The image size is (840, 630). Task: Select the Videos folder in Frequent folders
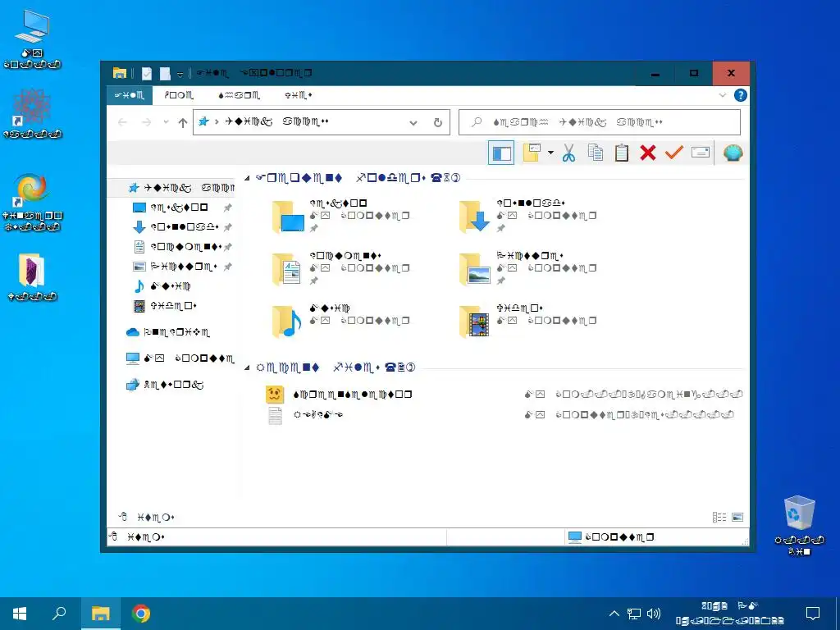click(528, 321)
